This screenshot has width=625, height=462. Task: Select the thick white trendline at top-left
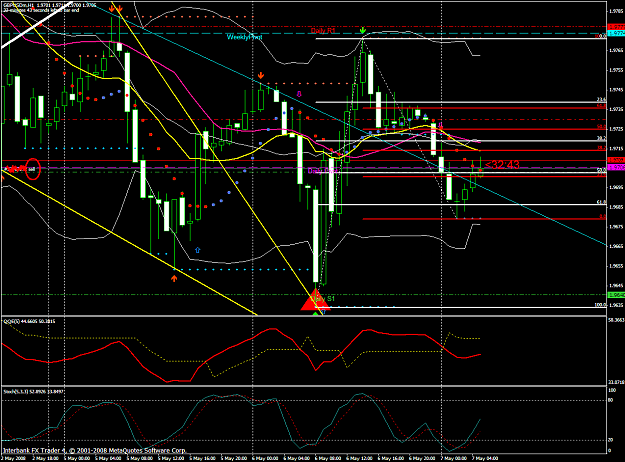(x=36, y=26)
